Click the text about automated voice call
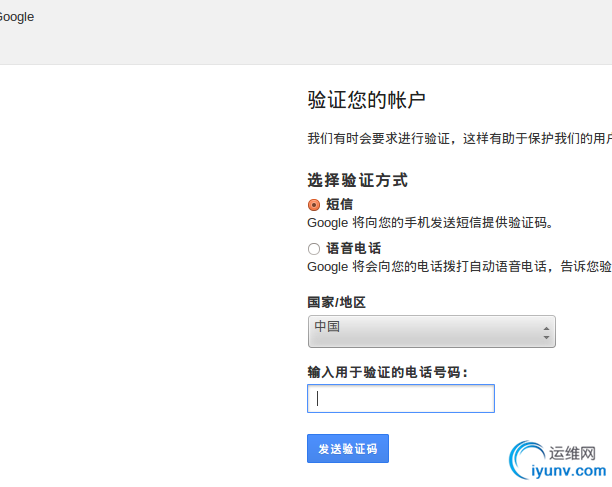The height and width of the screenshot is (487, 612). coord(459,267)
